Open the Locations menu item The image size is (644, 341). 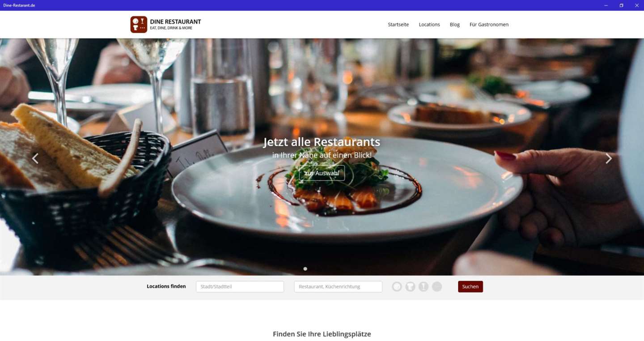[429, 25]
